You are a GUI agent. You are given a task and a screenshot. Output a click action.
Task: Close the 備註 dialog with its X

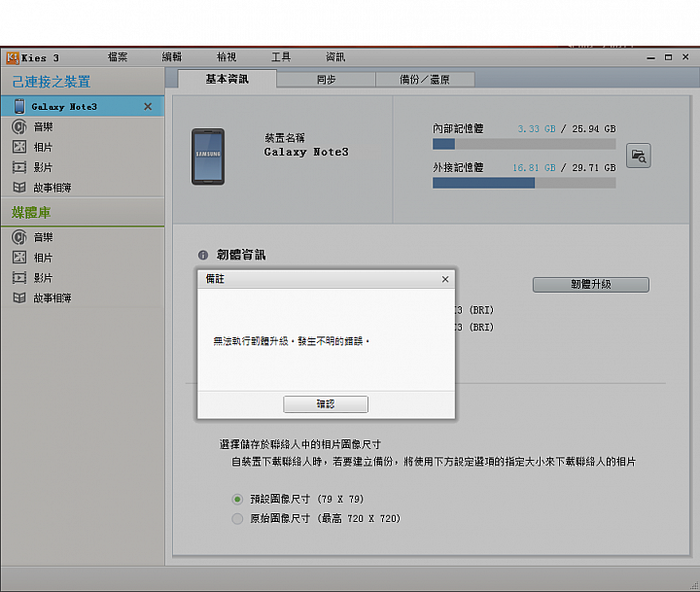coord(445,279)
